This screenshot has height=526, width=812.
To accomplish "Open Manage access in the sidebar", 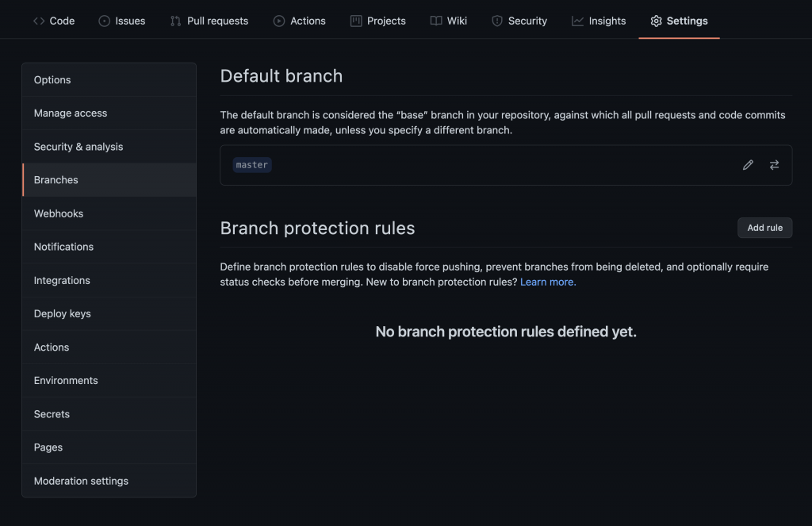I will (x=71, y=113).
